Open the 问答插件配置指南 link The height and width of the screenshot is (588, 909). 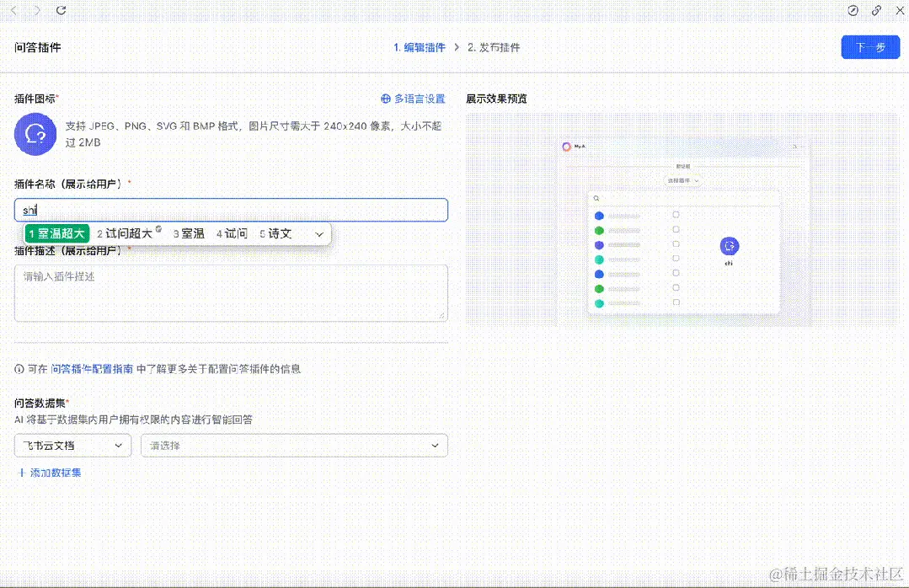coord(92,369)
